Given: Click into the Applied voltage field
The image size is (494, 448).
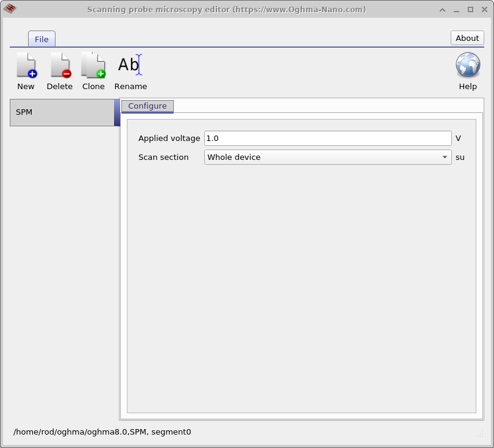Looking at the screenshot, I should click(x=328, y=139).
